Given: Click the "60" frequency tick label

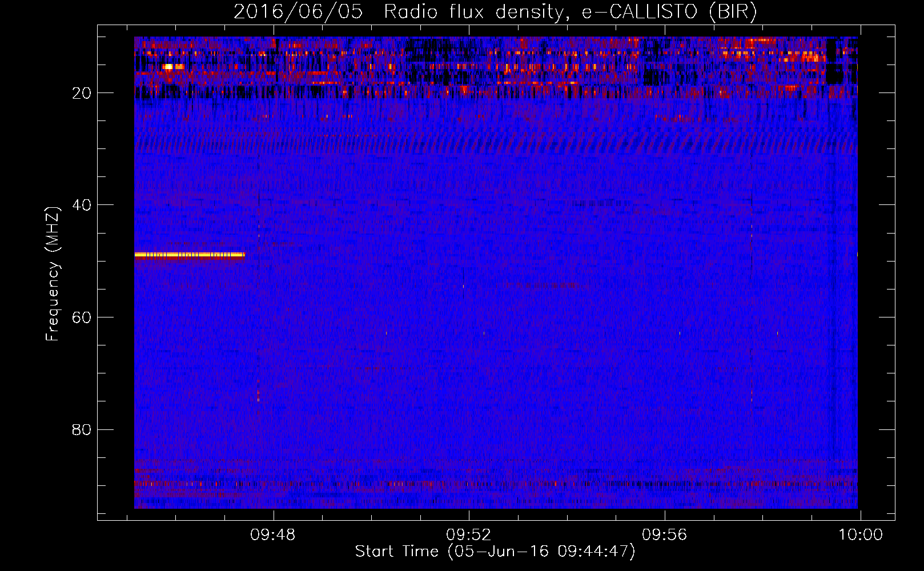Looking at the screenshot, I should [x=82, y=317].
